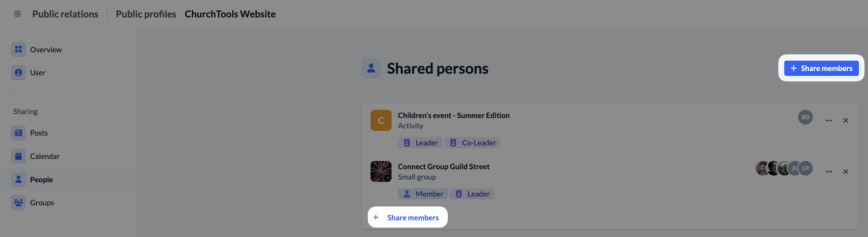This screenshot has width=868, height=237.
Task: Select the People sidebar icon
Action: tap(18, 180)
